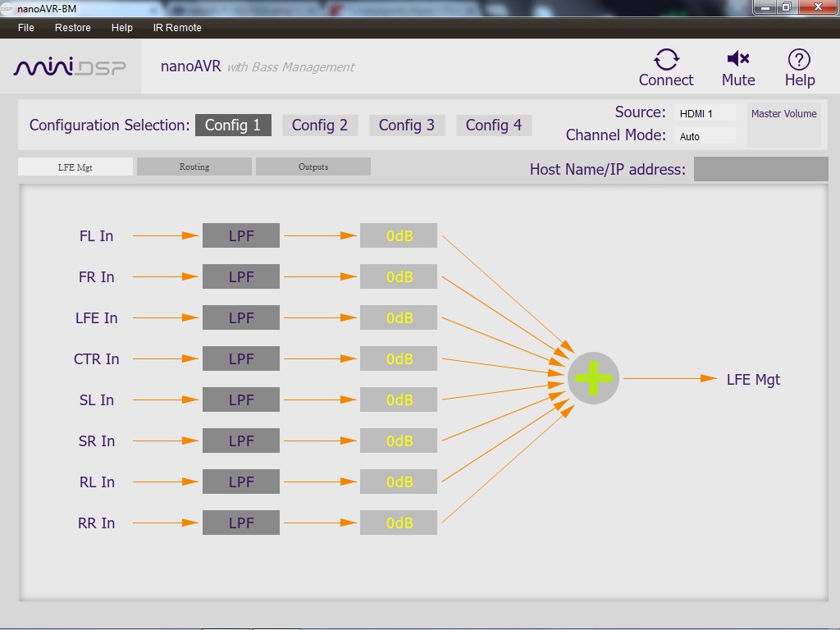Image resolution: width=840 pixels, height=630 pixels.
Task: Open the LPF block for FL In
Action: [x=241, y=235]
